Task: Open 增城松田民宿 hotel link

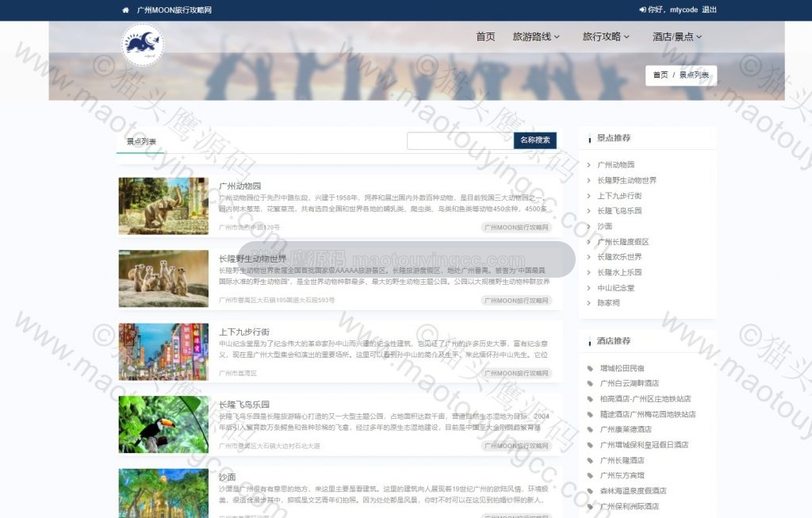Action: point(622,368)
